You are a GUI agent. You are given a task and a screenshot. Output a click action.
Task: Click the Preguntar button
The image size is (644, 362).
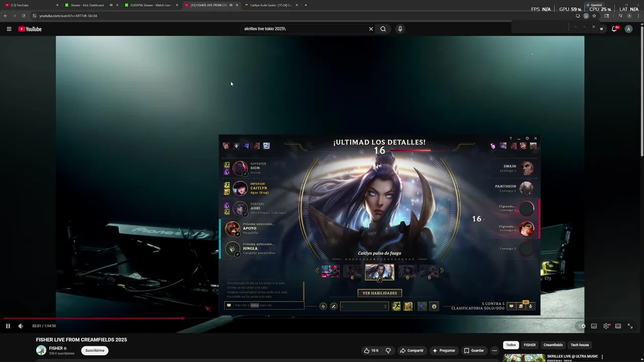(x=443, y=350)
